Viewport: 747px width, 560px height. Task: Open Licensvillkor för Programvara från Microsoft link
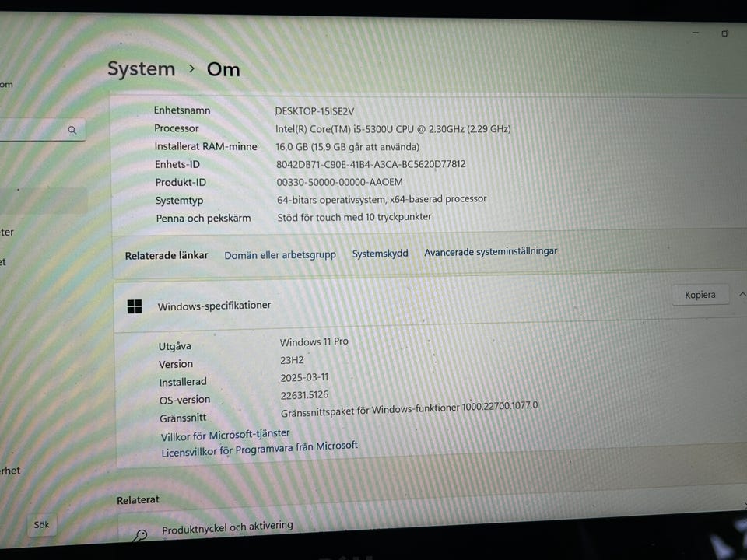[259, 449]
